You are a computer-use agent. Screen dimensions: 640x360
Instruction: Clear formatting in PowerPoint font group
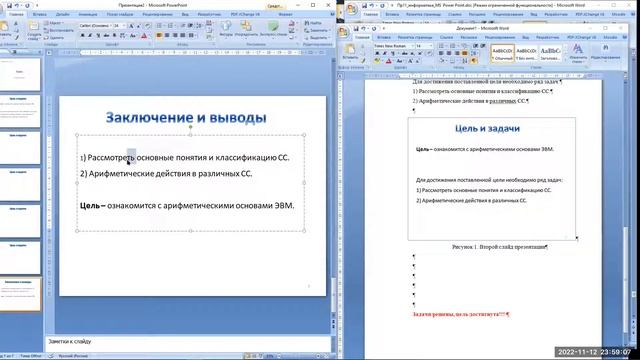(147, 26)
